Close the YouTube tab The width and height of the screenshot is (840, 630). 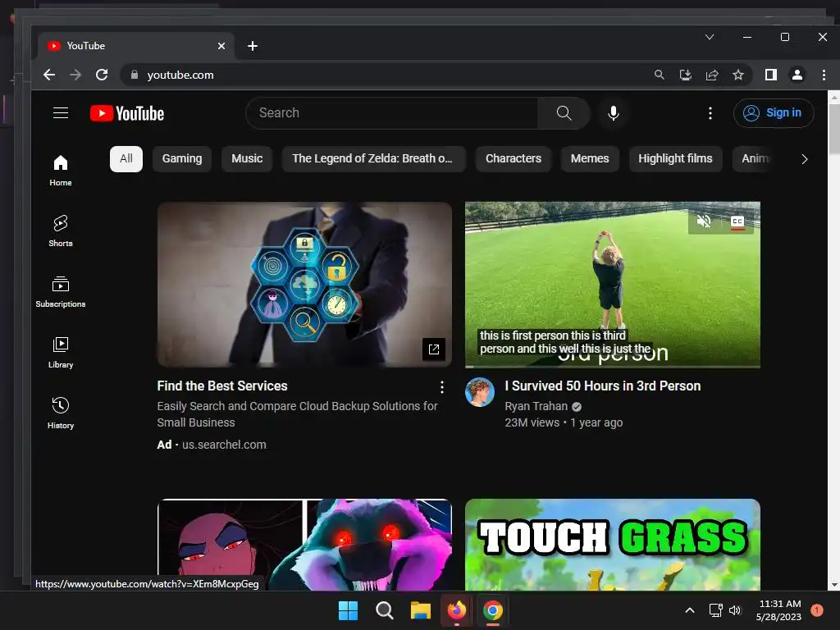[221, 46]
